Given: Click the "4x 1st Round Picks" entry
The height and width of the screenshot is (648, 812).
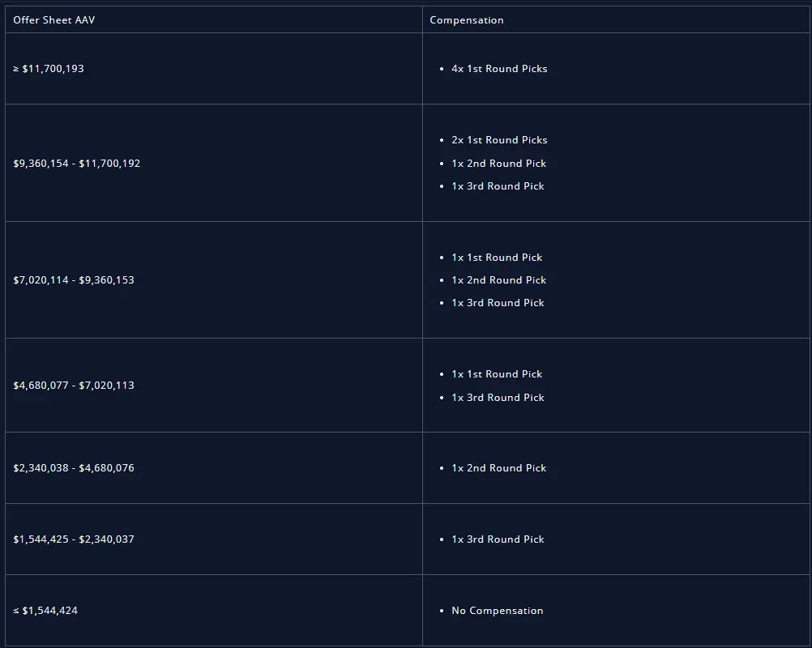Looking at the screenshot, I should [x=499, y=69].
